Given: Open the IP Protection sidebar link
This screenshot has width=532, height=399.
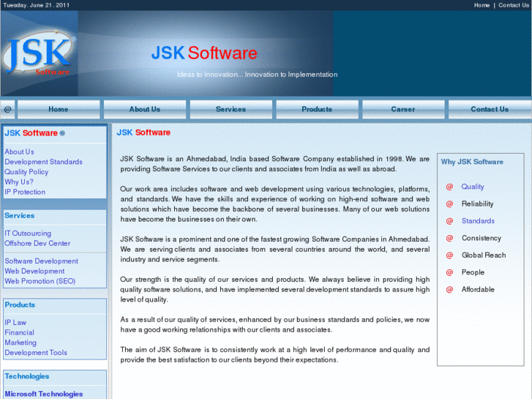Looking at the screenshot, I should click(25, 192).
